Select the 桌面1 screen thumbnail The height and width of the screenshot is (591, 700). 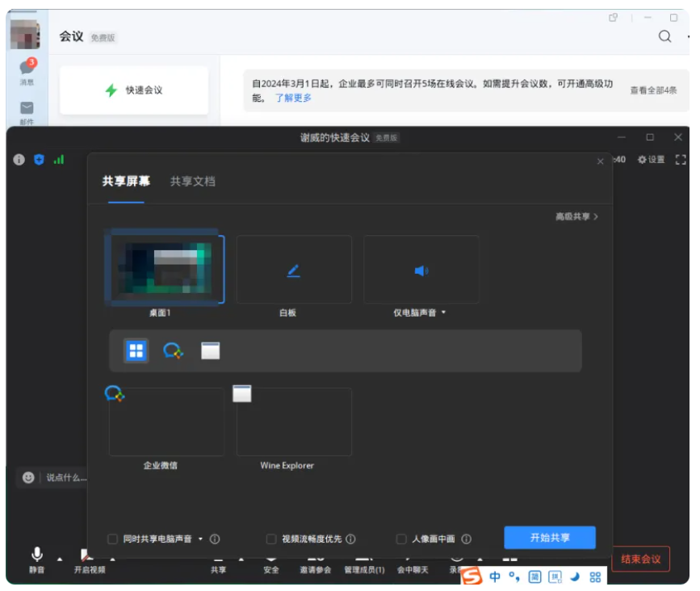165,270
